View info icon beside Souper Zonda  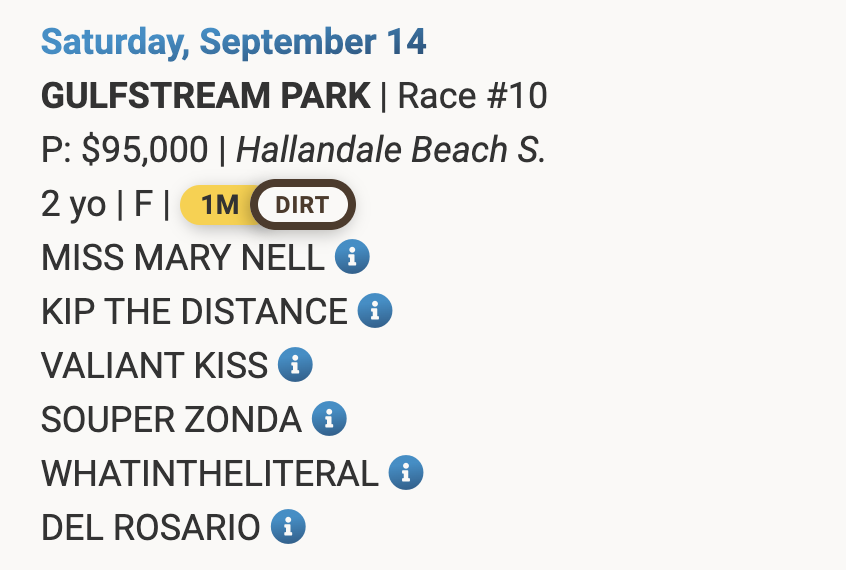[x=329, y=418]
